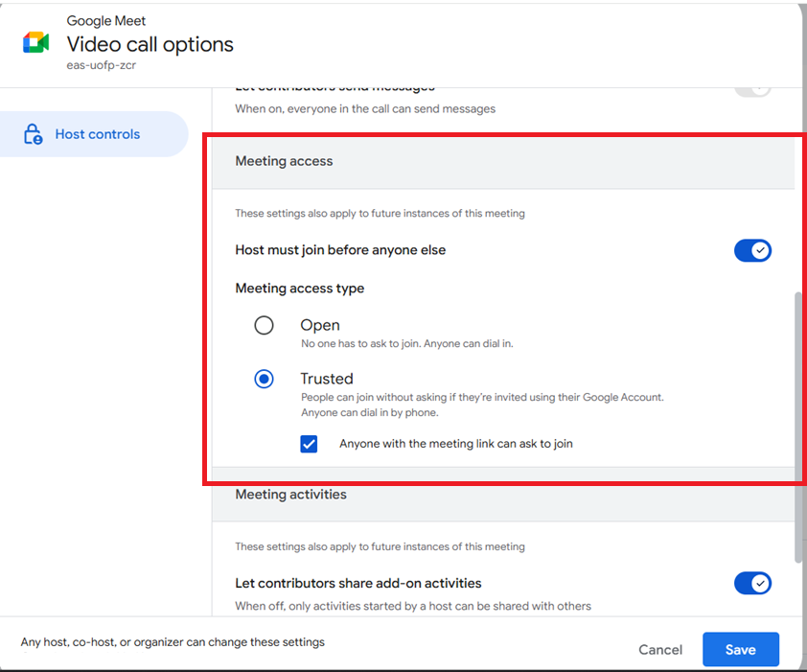Click the Host must join before anyone else label
Image resolution: width=807 pixels, height=672 pixels.
(x=340, y=250)
